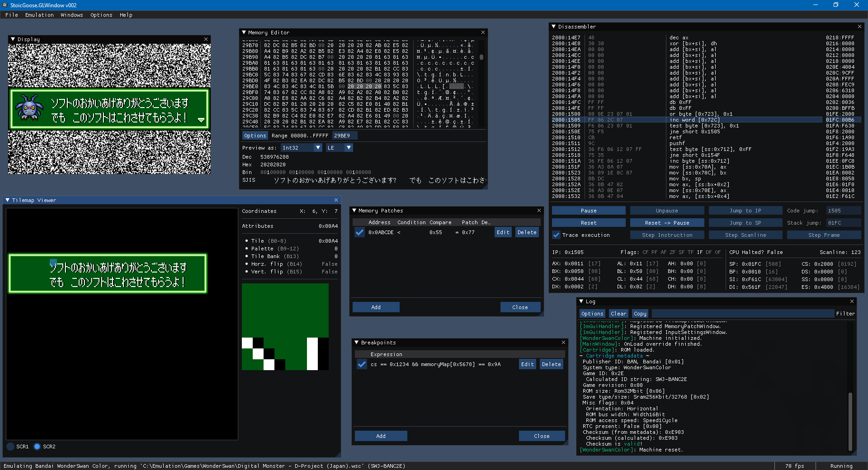
Task: Close the Disassembler window
Action: pyautogui.click(x=859, y=27)
